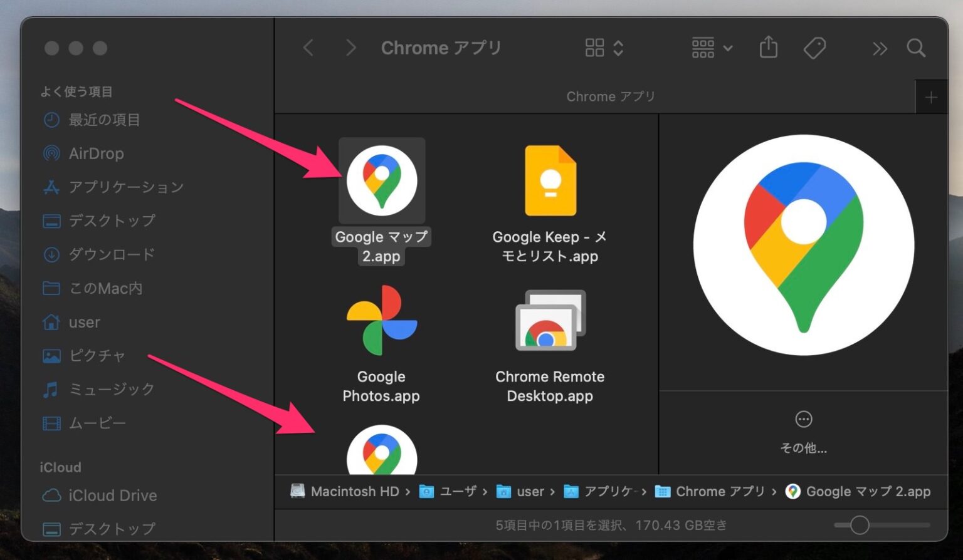The image size is (963, 560).
Task: Select the partially visible Google Maps icon below Photos
Action: [x=382, y=450]
